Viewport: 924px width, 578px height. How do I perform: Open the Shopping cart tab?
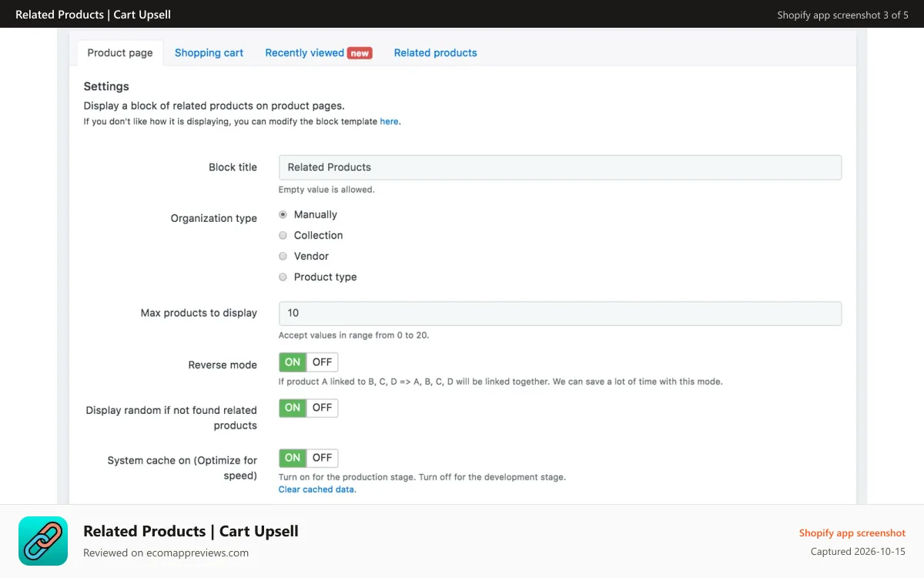(x=209, y=52)
